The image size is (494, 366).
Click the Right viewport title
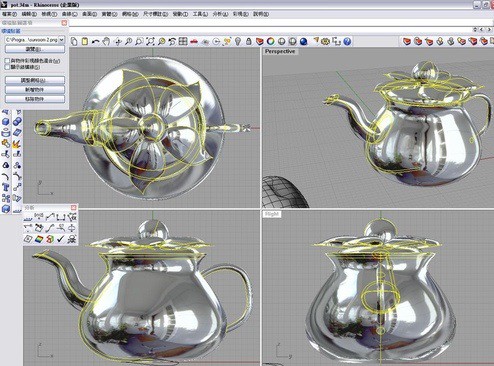tap(272, 214)
